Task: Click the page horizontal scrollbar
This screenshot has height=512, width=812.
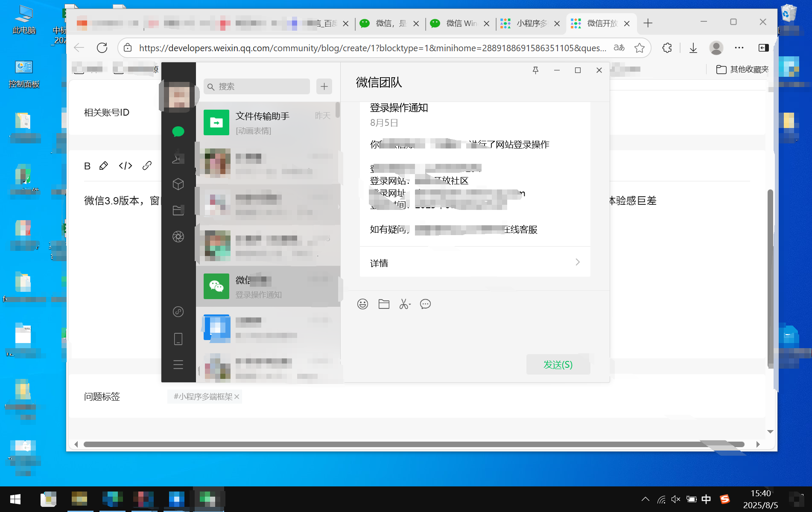Action: tap(414, 444)
